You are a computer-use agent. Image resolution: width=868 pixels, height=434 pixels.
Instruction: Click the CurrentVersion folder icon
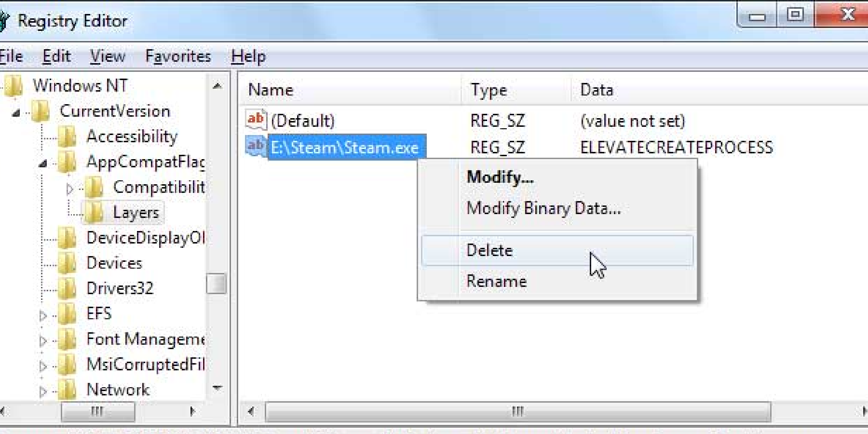tap(41, 111)
